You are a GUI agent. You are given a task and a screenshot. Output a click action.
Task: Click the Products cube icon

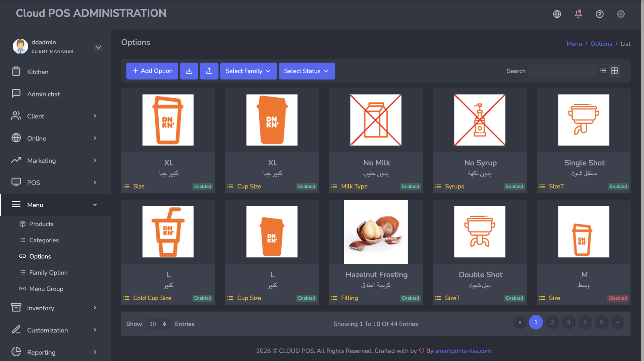point(22,224)
